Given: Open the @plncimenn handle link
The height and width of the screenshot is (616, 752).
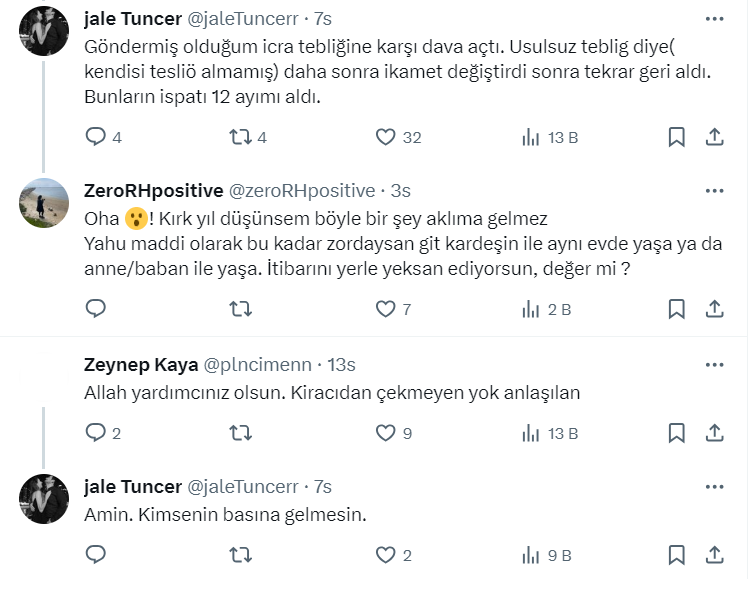Looking at the screenshot, I should point(259,365).
